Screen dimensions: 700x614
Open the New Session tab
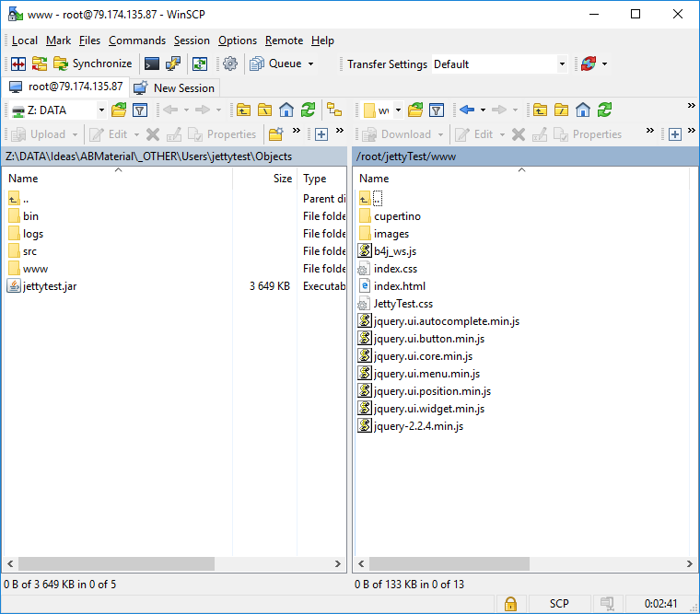[x=175, y=87]
